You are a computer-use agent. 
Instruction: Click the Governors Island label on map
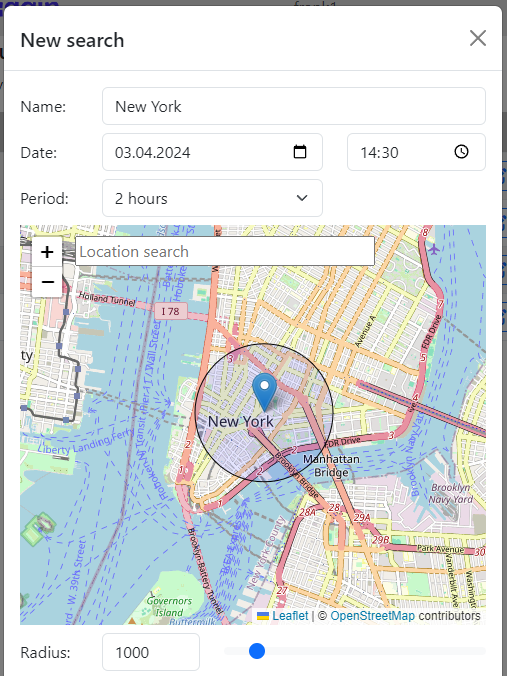click(x=169, y=607)
